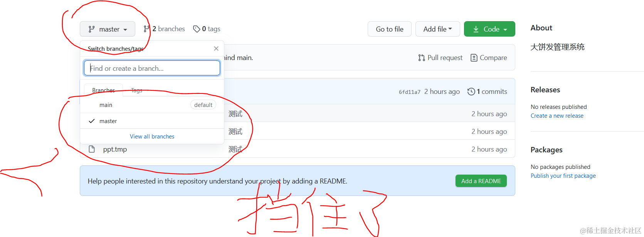Click the Compare diff icon

[x=474, y=58]
